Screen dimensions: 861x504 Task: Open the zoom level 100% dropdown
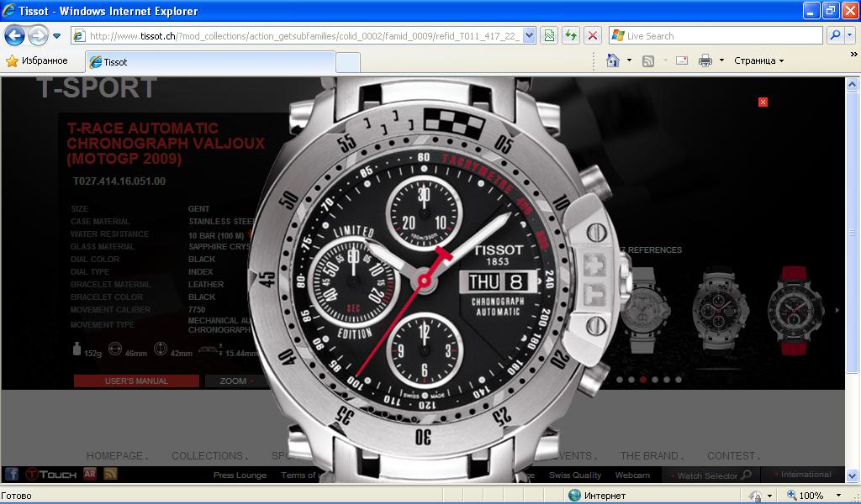coord(838,496)
